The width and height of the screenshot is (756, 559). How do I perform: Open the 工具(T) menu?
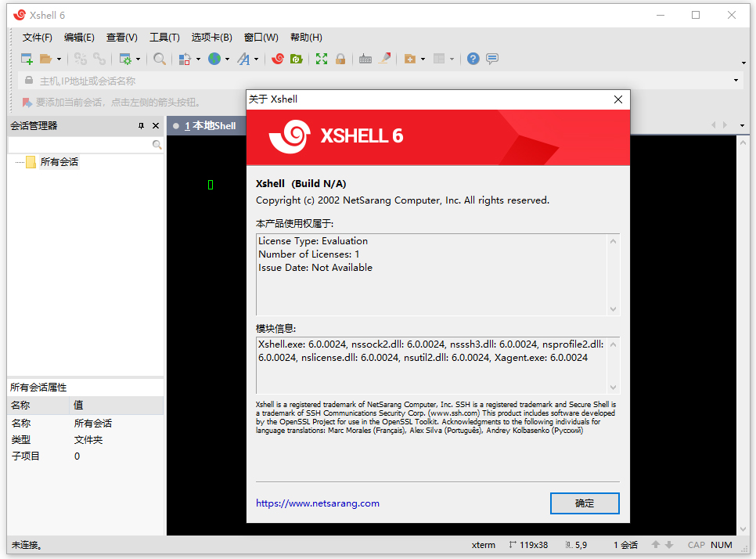point(164,37)
